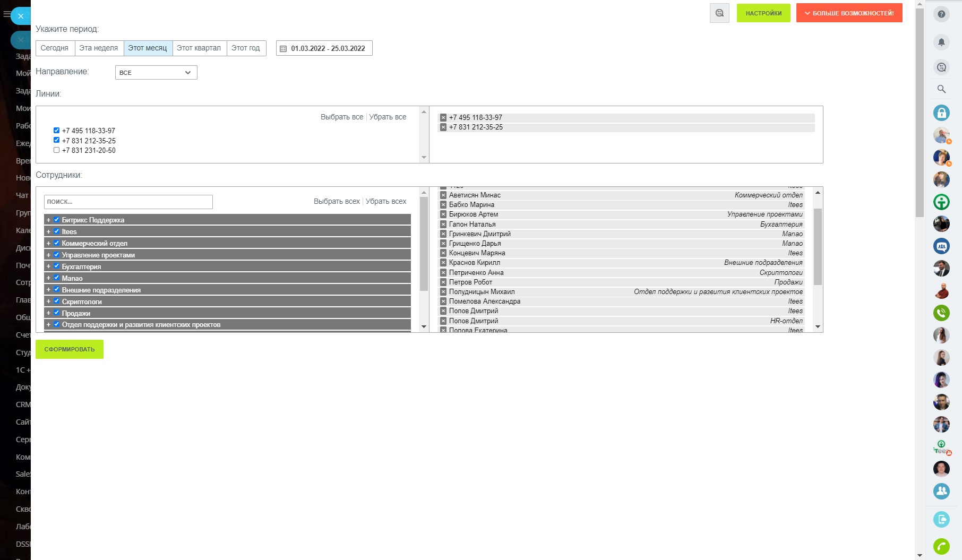Expand Битрикс Поддержка department
Image resolution: width=962 pixels, height=560 pixels.
tap(48, 220)
